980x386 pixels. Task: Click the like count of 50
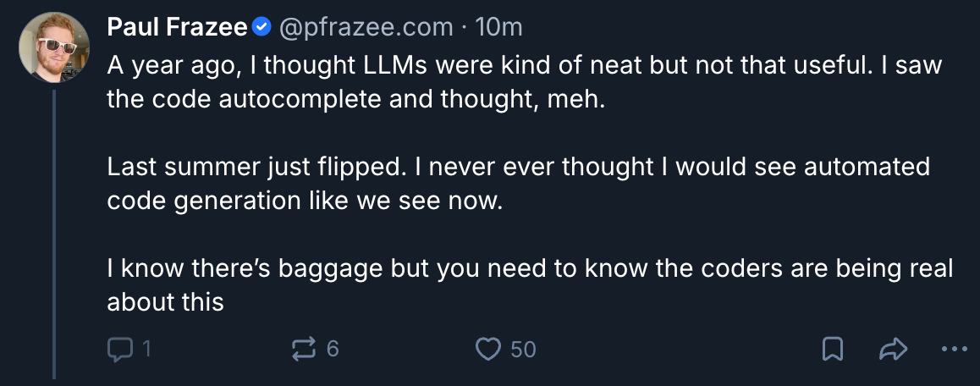(523, 349)
